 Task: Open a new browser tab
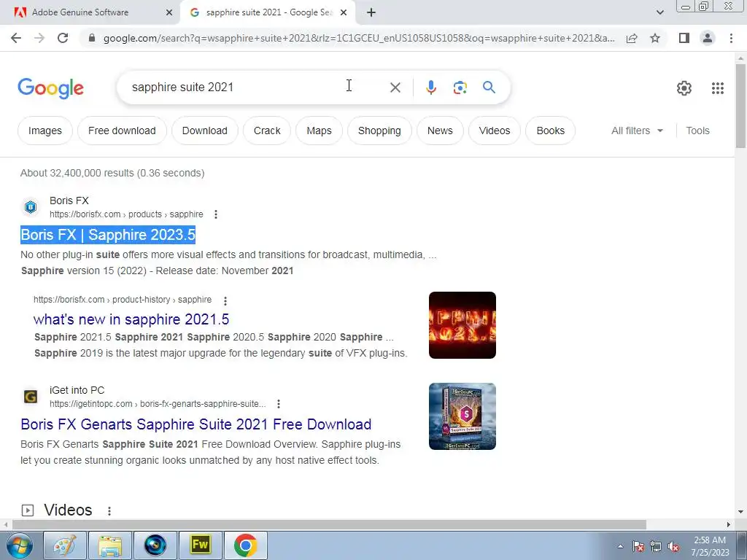point(371,13)
